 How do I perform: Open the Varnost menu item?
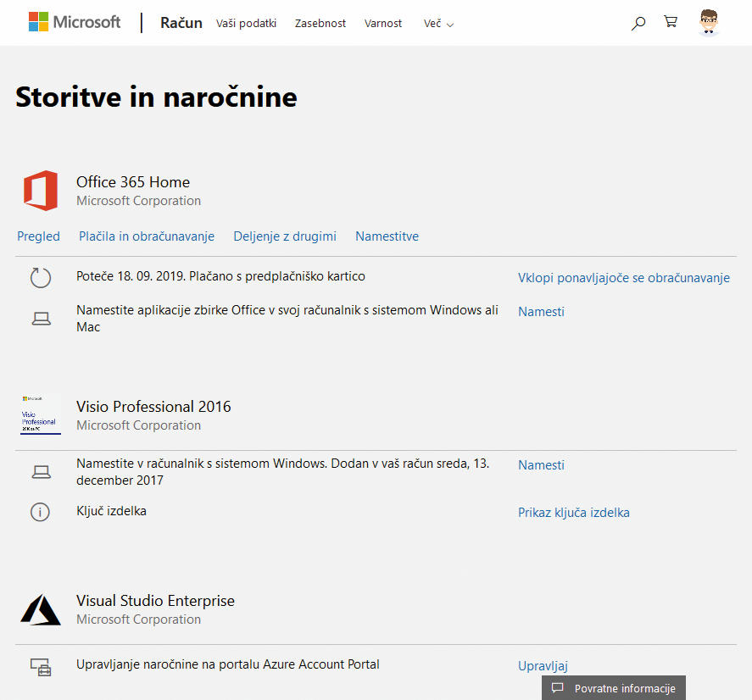pos(383,24)
